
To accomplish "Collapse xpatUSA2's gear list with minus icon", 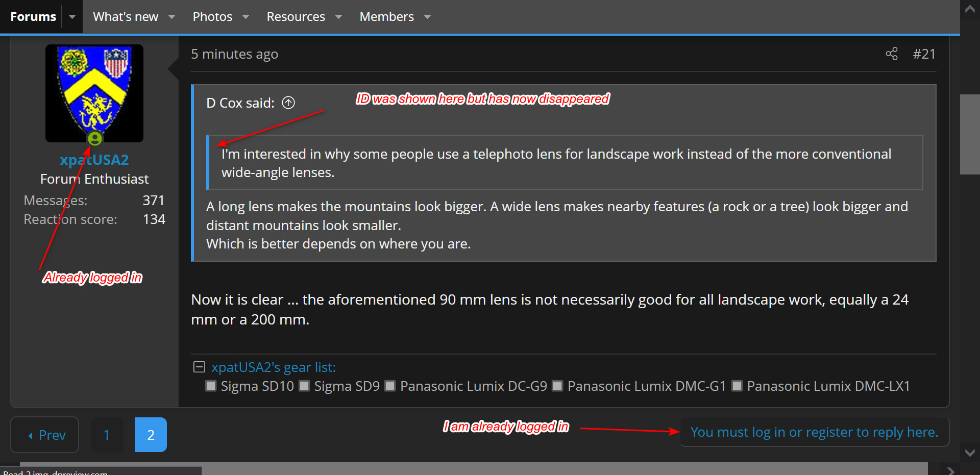I will point(199,367).
